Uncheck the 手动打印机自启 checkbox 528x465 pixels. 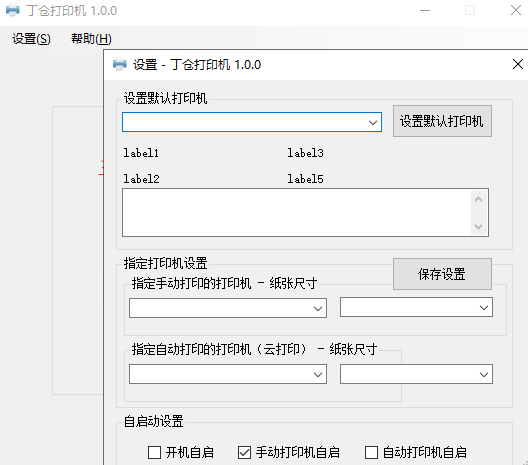click(244, 452)
